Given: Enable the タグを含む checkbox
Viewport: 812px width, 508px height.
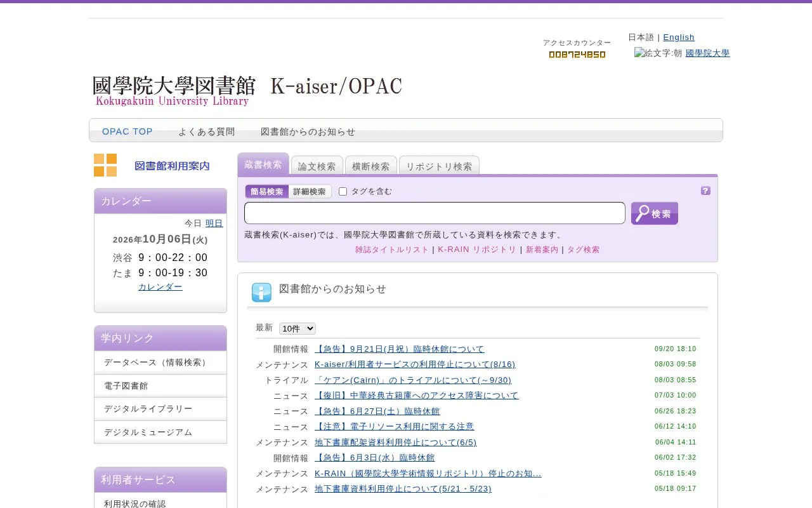Looking at the screenshot, I should (x=343, y=191).
